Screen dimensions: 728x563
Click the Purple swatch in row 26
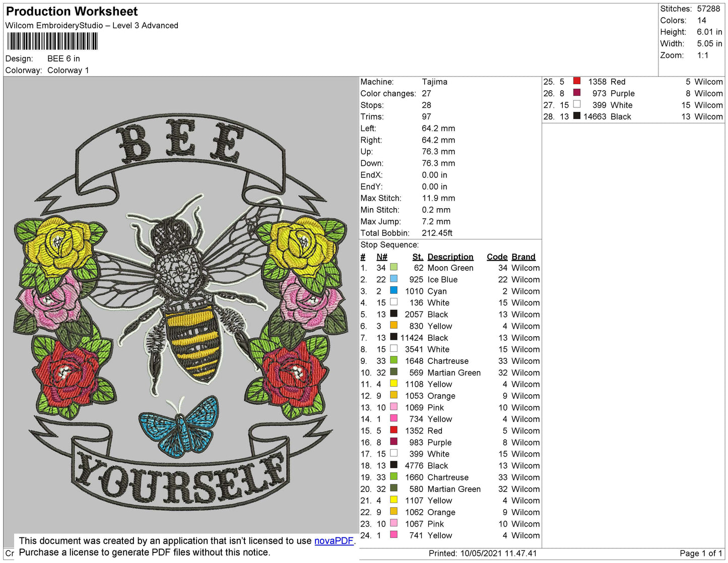click(577, 92)
